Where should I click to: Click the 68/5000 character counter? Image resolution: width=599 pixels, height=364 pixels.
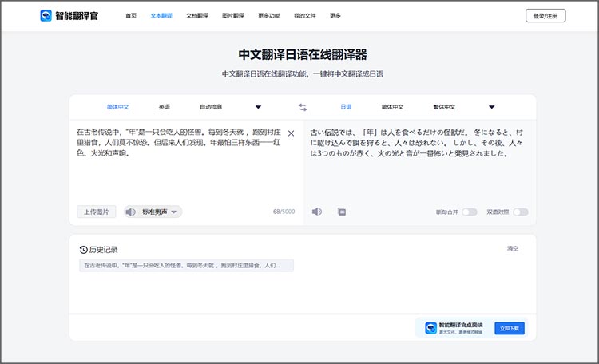pos(284,212)
